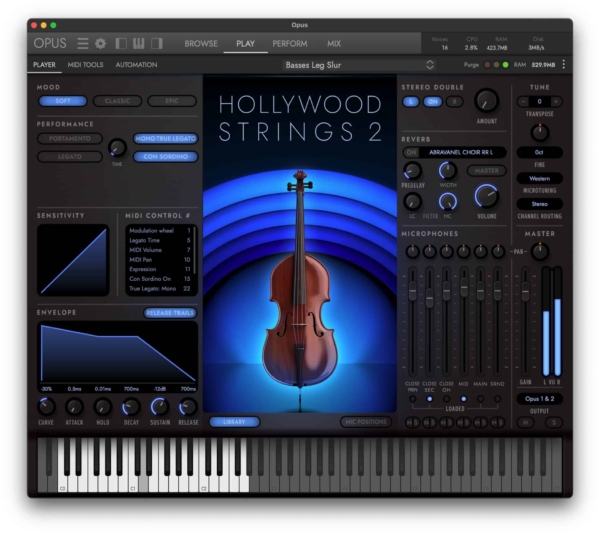Adjust the Fine tune knob

(x=540, y=132)
